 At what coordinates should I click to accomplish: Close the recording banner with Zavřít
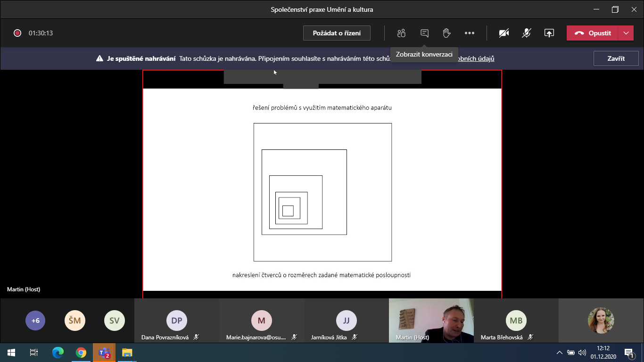click(616, 58)
